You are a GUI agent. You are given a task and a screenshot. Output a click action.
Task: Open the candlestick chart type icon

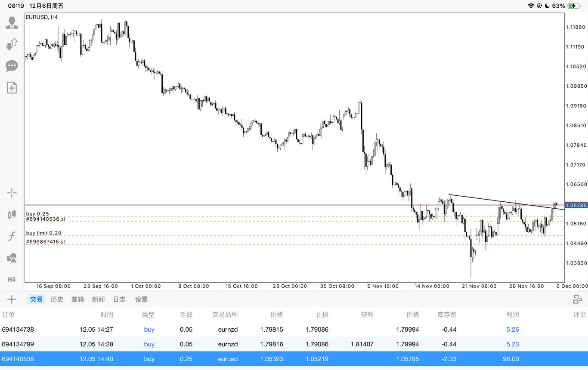(x=12, y=214)
